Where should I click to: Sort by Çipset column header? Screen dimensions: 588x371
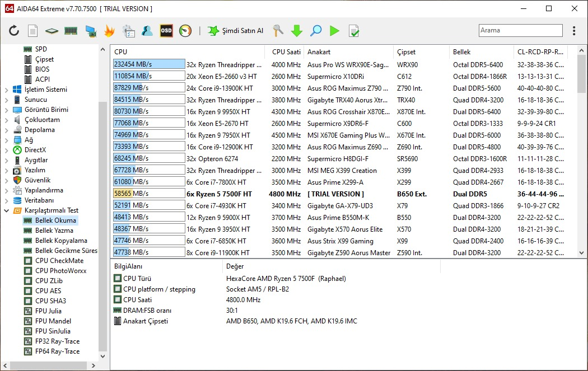point(421,52)
